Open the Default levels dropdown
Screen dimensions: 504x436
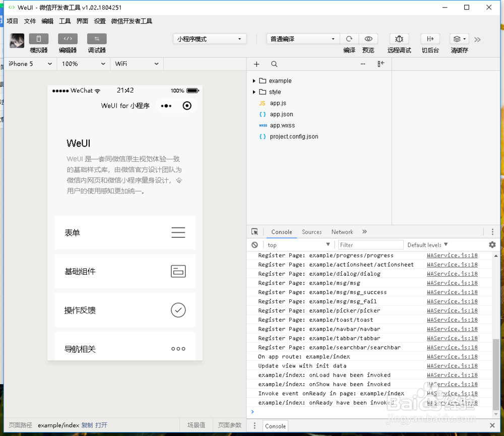point(427,245)
